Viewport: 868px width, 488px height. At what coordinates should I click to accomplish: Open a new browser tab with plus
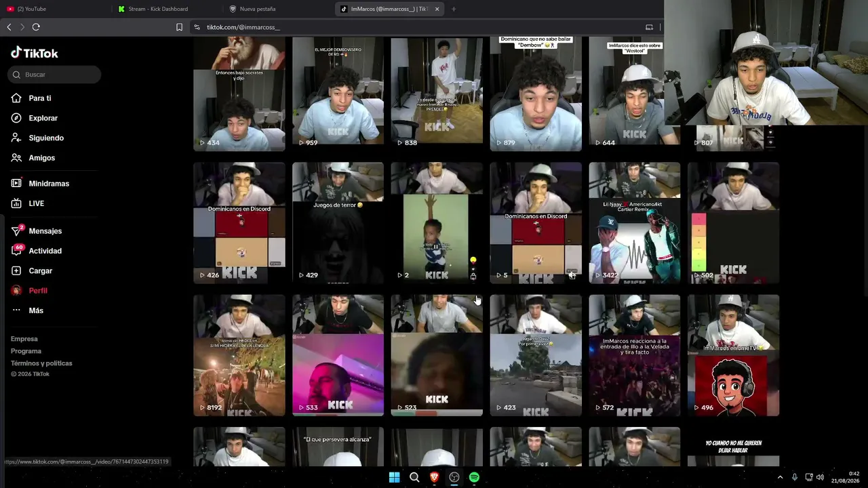(454, 9)
